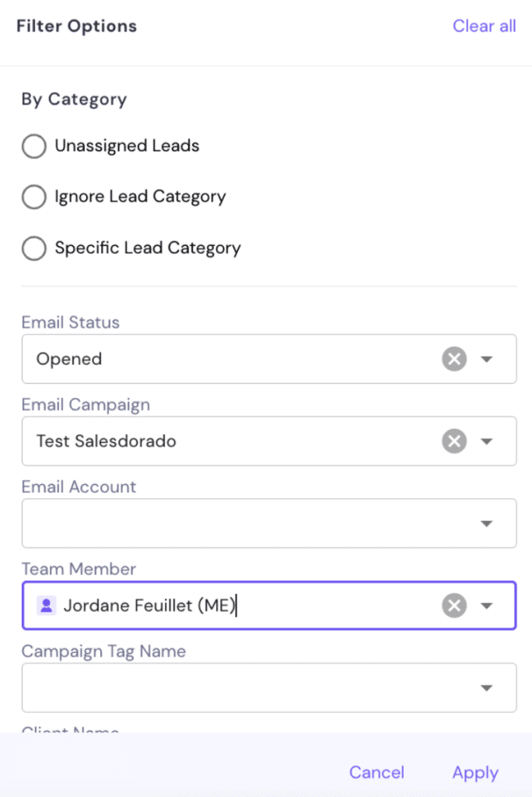Select the Unassigned Leads option
The width and height of the screenshot is (532, 797).
pos(33,146)
